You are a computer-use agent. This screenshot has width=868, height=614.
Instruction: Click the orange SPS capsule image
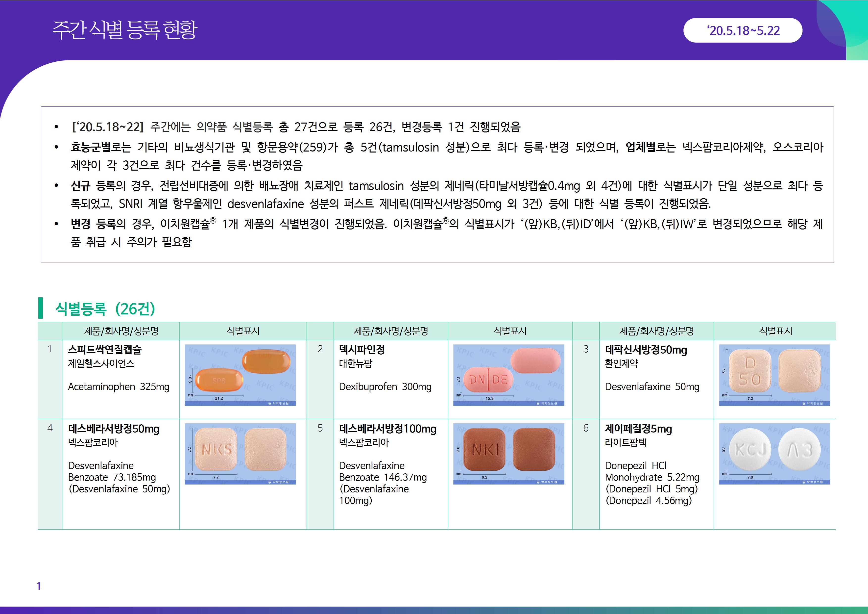click(x=240, y=375)
